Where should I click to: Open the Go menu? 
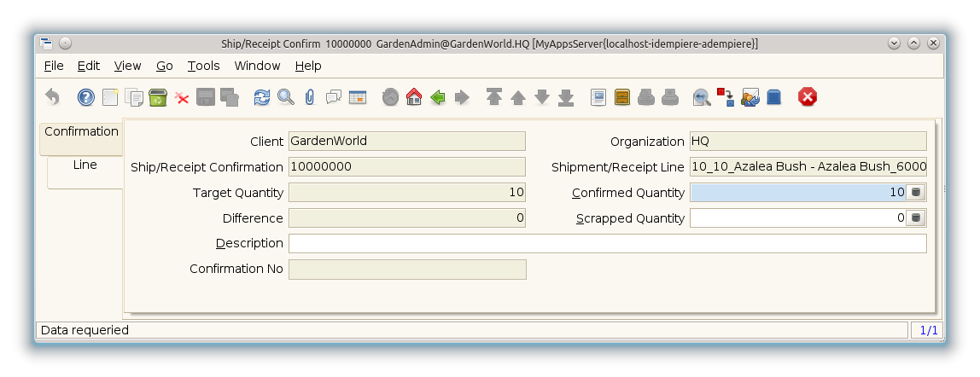(165, 66)
